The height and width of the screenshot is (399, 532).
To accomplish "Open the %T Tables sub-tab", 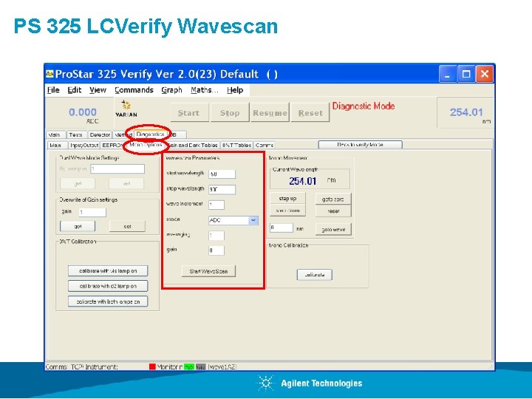I will click(x=237, y=146).
